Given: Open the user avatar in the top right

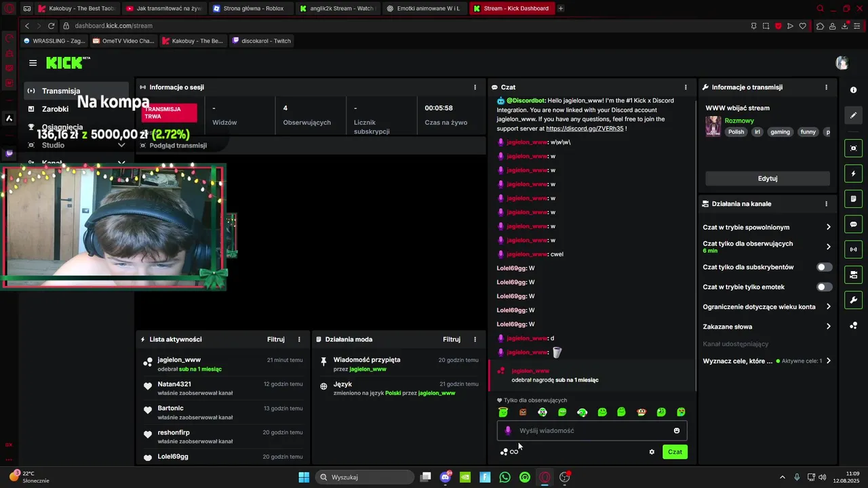Looking at the screenshot, I should coord(842,63).
